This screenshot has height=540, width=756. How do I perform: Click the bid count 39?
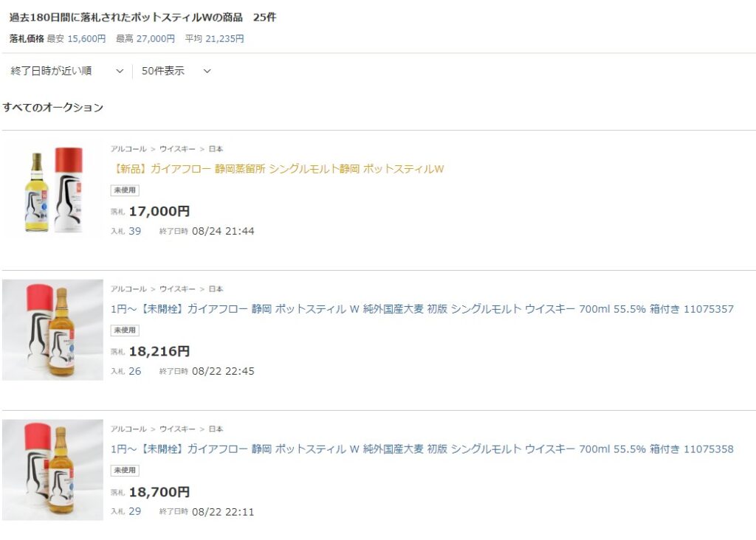[x=135, y=231]
